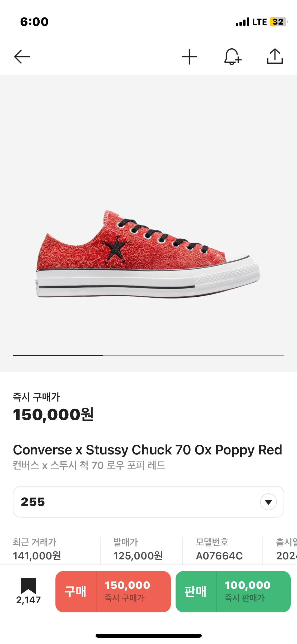The width and height of the screenshot is (297, 644).
Task: Tap the size selector down arrow
Action: coord(268,502)
